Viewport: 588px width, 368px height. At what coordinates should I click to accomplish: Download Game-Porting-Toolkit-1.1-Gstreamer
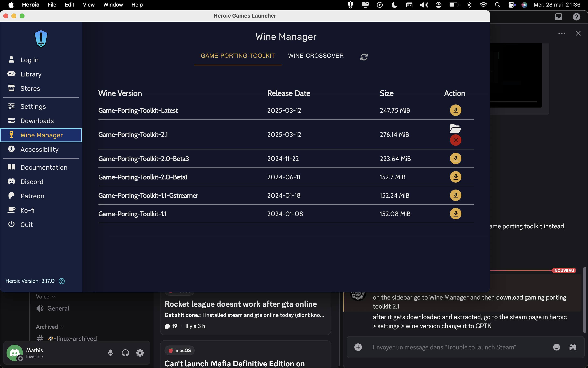coord(455,195)
